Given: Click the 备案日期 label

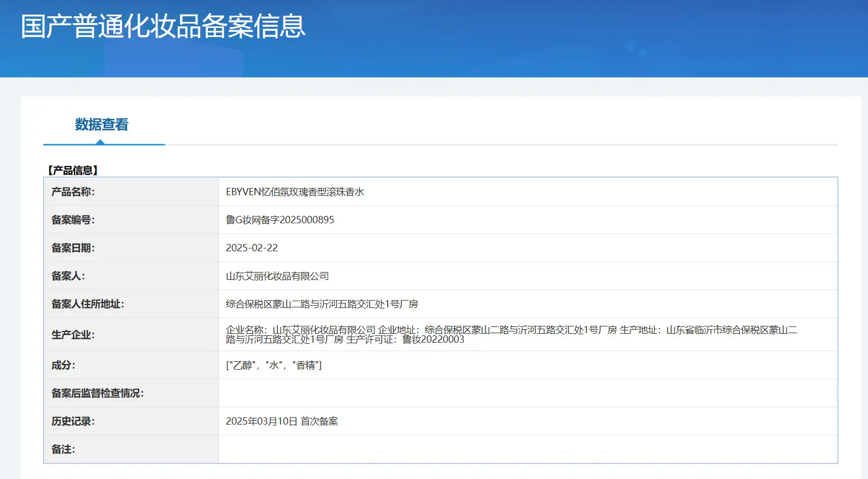Looking at the screenshot, I should 73,248.
